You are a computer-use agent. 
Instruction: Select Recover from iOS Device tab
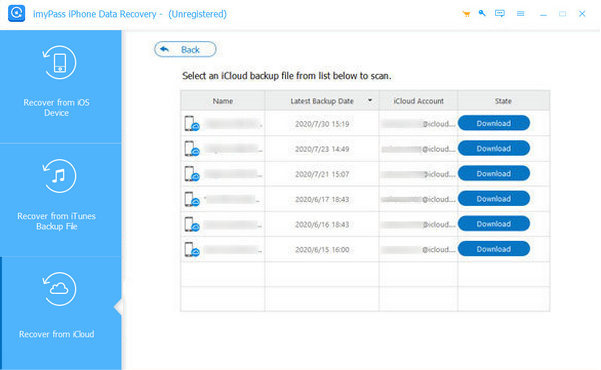(x=61, y=87)
